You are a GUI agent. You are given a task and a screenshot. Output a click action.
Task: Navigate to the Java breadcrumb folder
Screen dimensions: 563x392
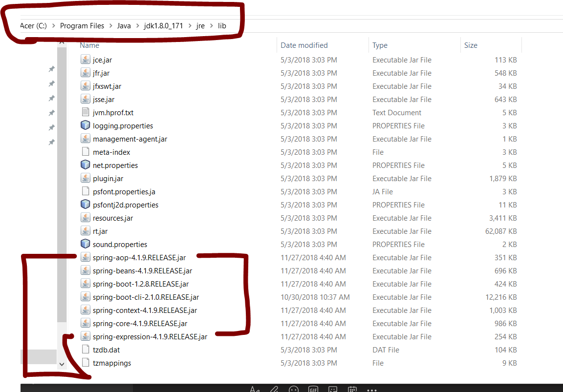[124, 26]
